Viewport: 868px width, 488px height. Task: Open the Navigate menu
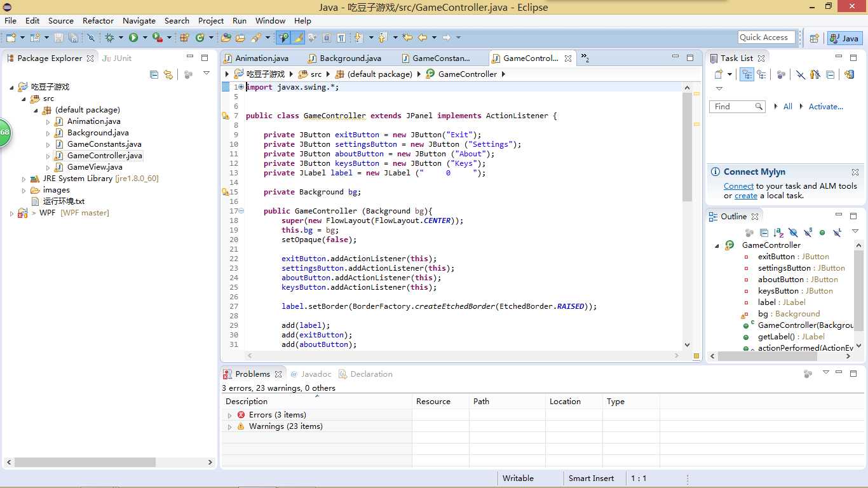tap(139, 20)
